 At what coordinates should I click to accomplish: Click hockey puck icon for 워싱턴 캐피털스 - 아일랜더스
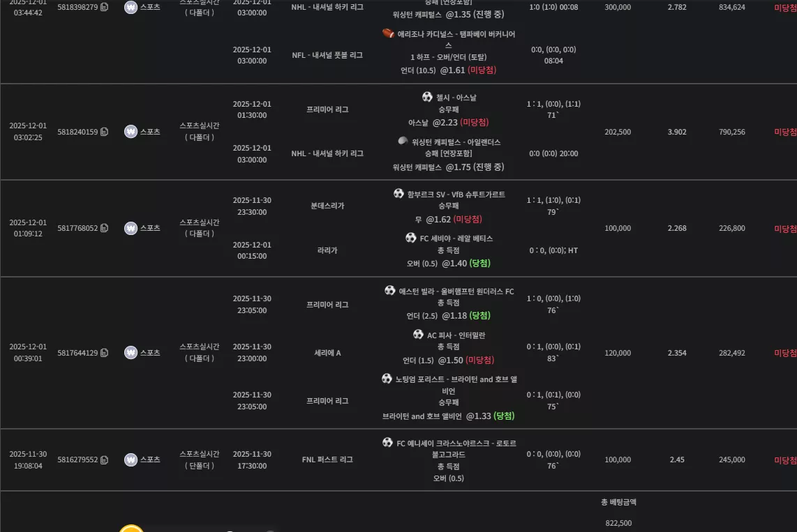[403, 141]
